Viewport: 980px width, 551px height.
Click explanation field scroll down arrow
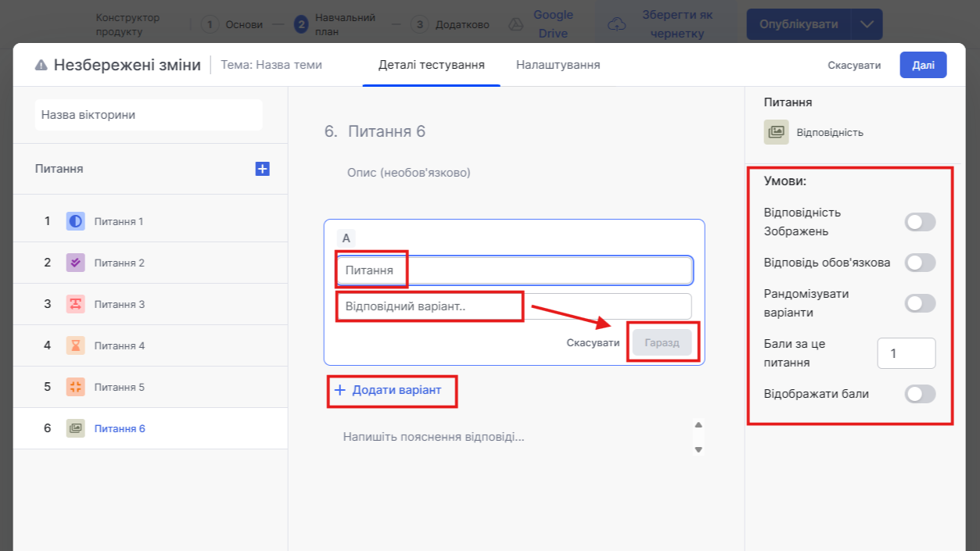[x=698, y=449]
